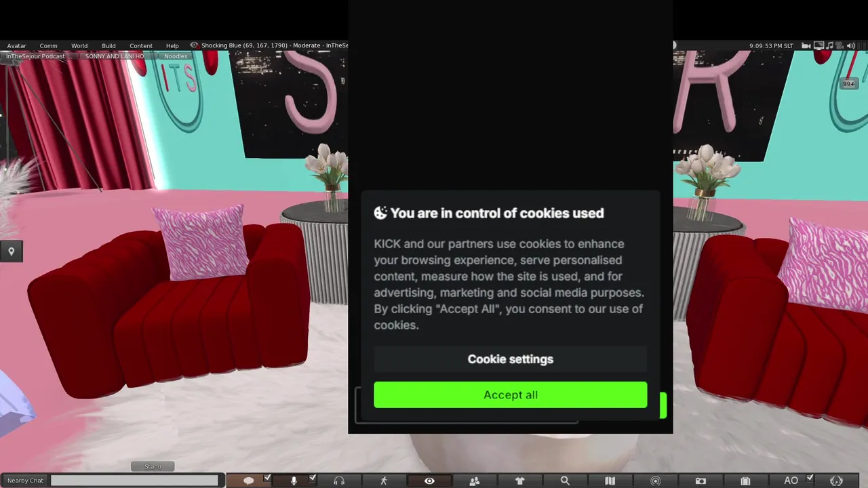This screenshot has height=488, width=868.
Task: Take a snapshot with camera button
Action: pyautogui.click(x=701, y=481)
